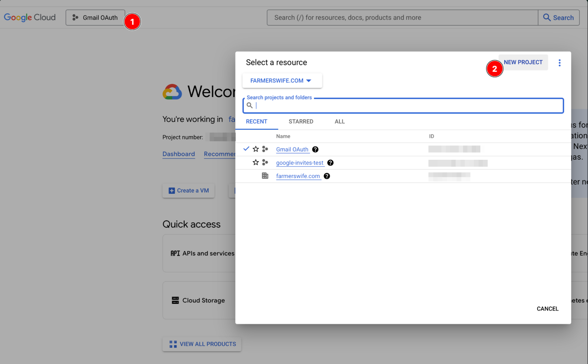Click the project icon beside Gmail OAuth row
588x364 pixels.
point(265,149)
